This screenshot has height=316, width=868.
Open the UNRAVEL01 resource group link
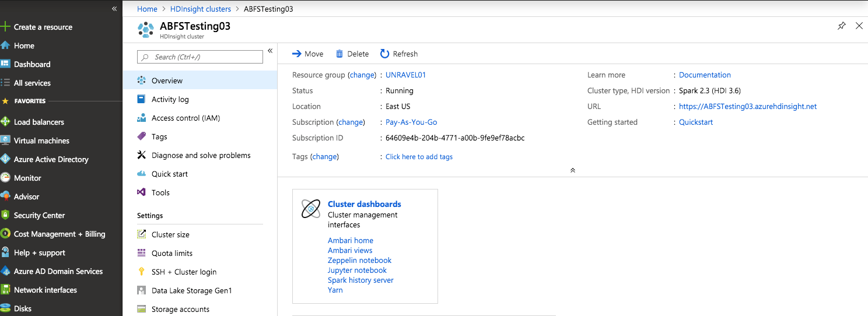click(406, 75)
